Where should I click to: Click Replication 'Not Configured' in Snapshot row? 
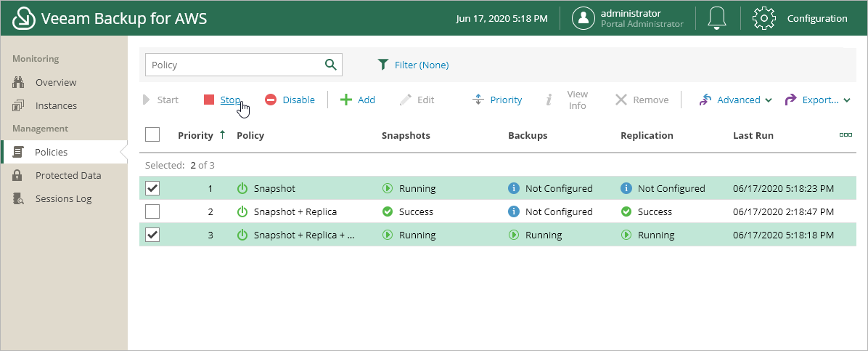tap(671, 188)
